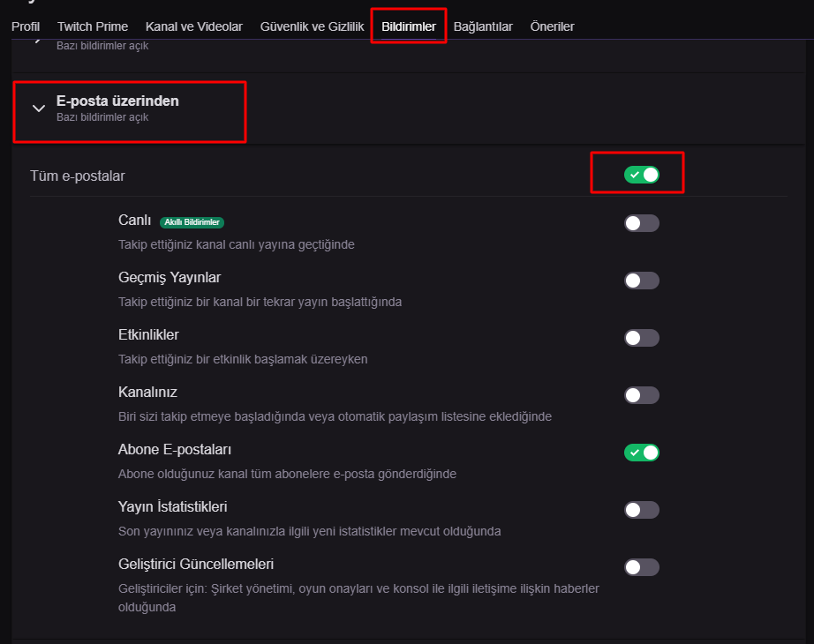The image size is (814, 644).
Task: Toggle Geçmiş Yayınlar email notifications
Action: click(x=642, y=281)
